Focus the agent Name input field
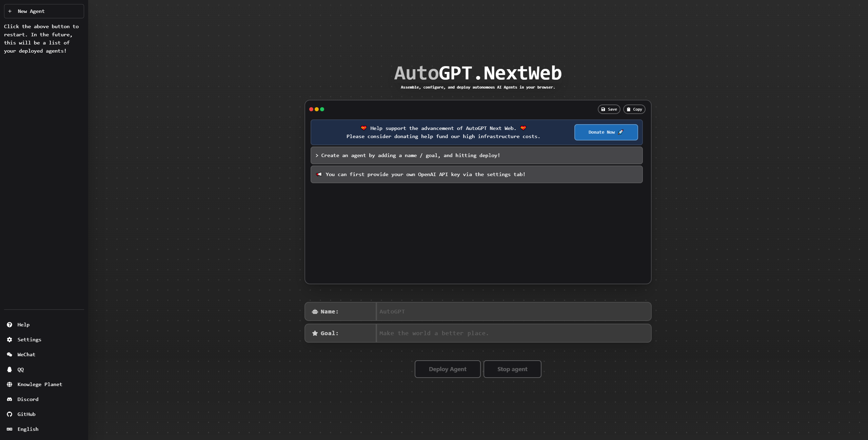 pyautogui.click(x=513, y=311)
